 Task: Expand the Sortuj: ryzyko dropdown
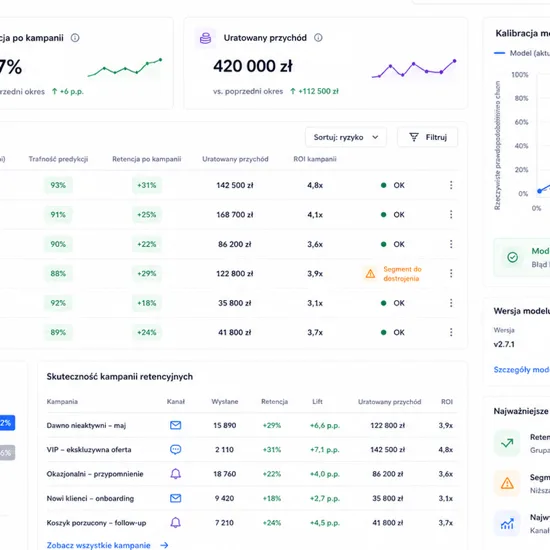coord(346,137)
